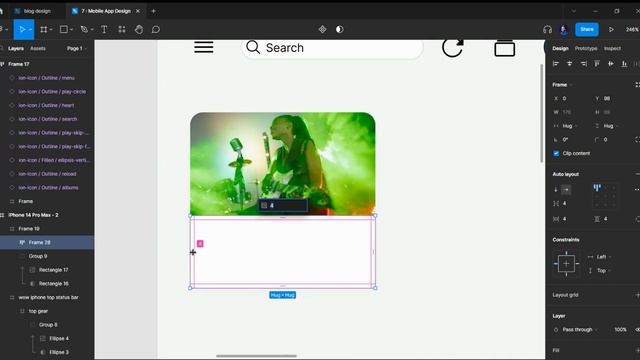Image resolution: width=640 pixels, height=360 pixels.
Task: Open the Pen tool dropdown arrow
Action: click(x=91, y=30)
